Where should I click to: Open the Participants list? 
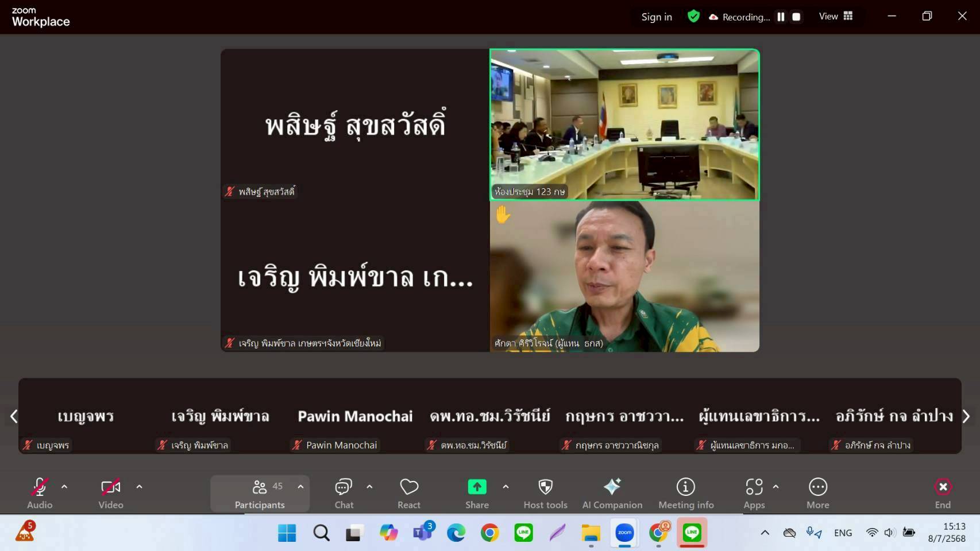(260, 493)
